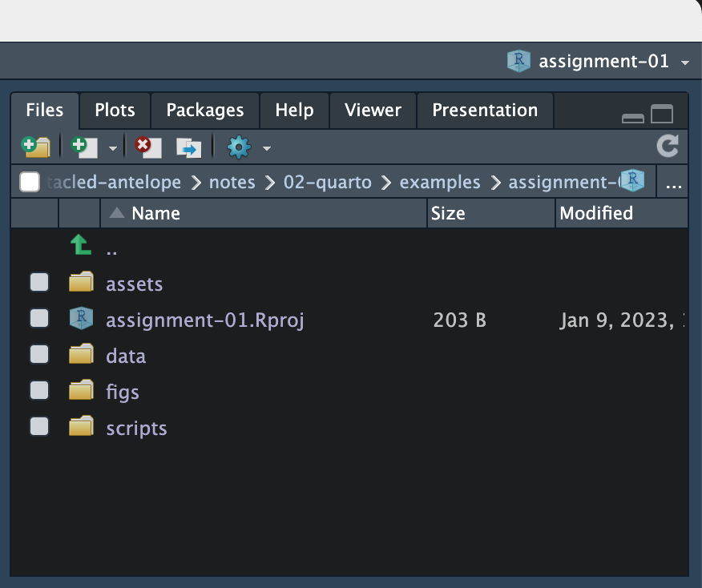Open the figs folder
This screenshot has height=588, width=702.
click(x=123, y=391)
